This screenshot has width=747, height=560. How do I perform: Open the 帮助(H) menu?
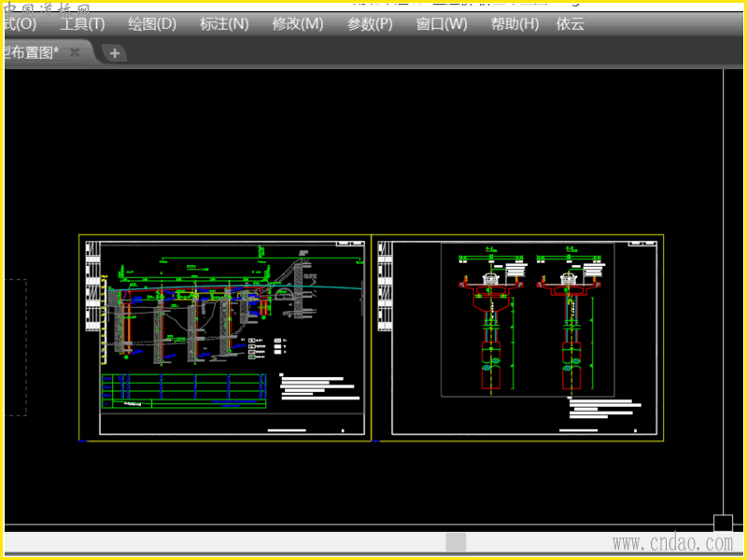click(x=515, y=24)
